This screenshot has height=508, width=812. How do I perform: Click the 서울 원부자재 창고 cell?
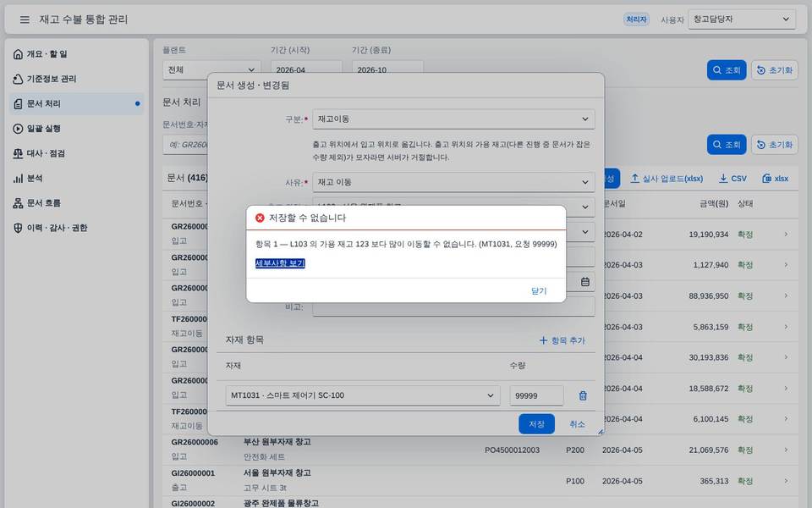tap(277, 472)
